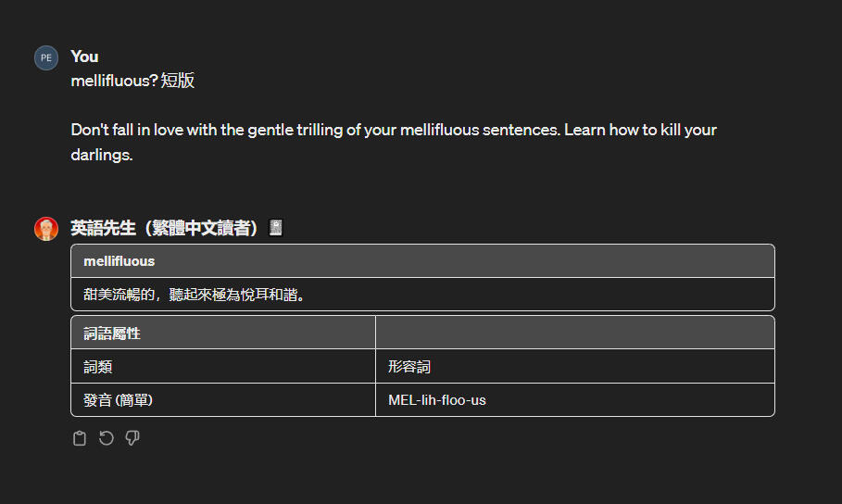The width and height of the screenshot is (842, 504).
Task: Click the PE user avatar
Action: [46, 57]
